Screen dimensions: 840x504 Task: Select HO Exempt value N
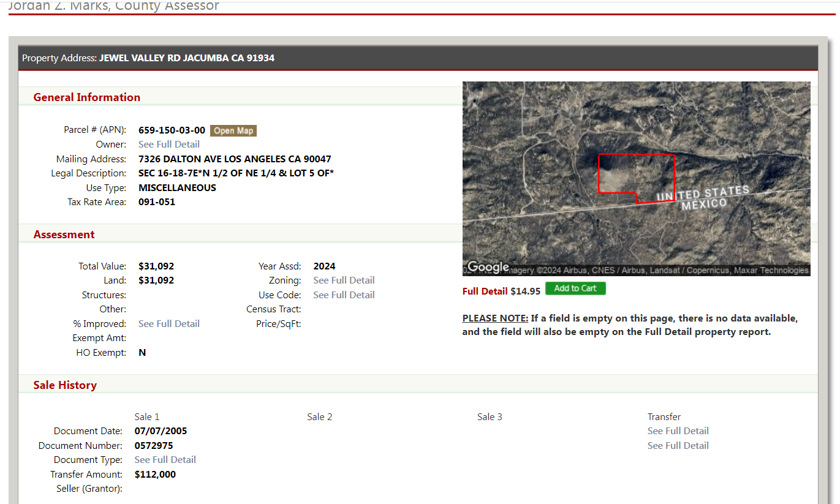coord(142,353)
